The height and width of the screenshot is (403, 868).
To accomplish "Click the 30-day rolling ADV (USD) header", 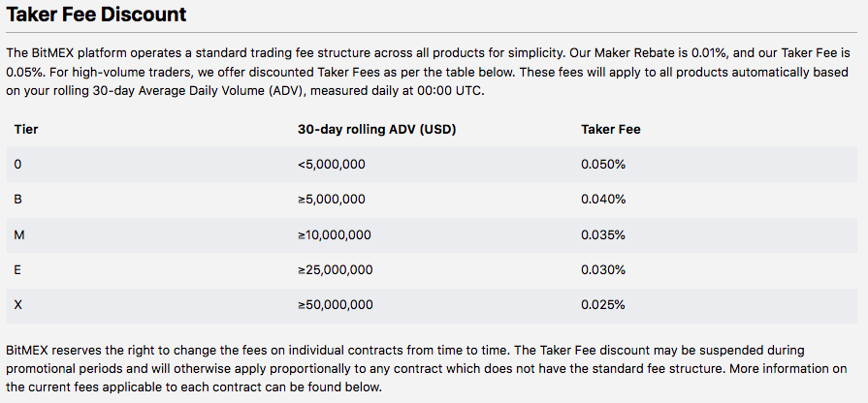I will (377, 130).
